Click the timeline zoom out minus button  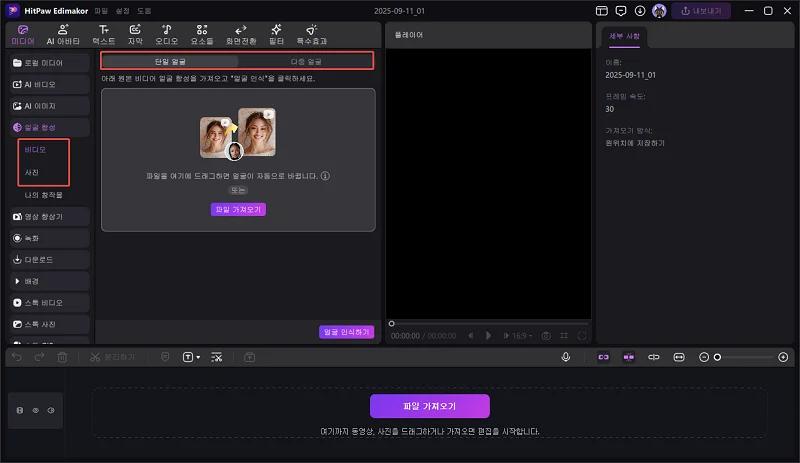click(x=704, y=357)
